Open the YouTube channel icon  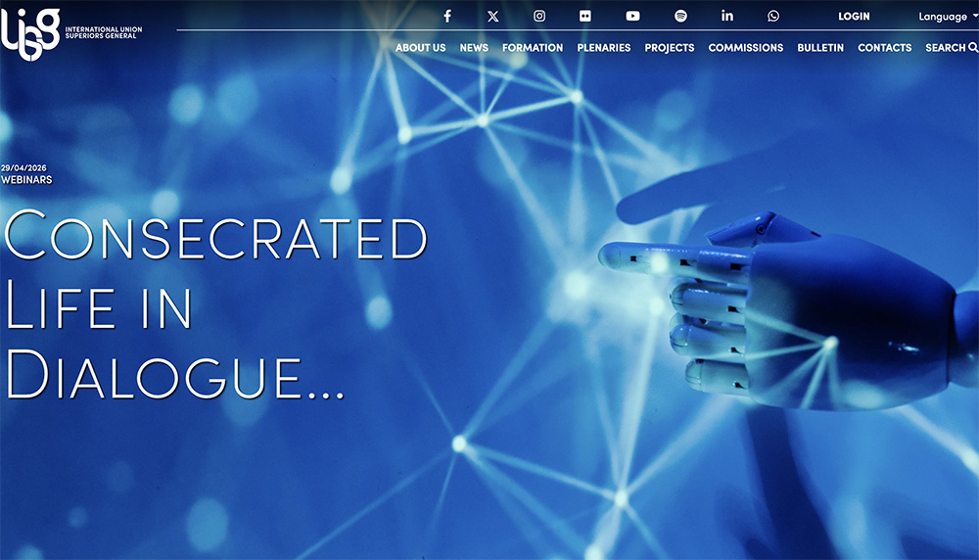click(632, 17)
